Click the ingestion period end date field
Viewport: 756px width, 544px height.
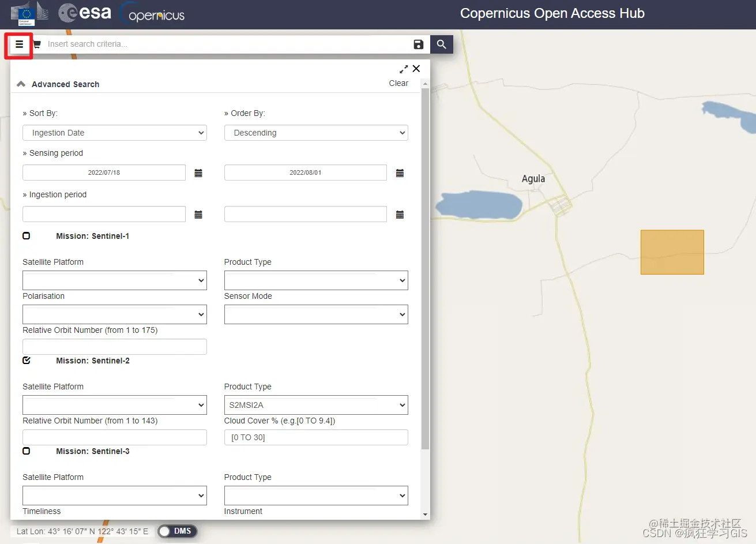306,214
